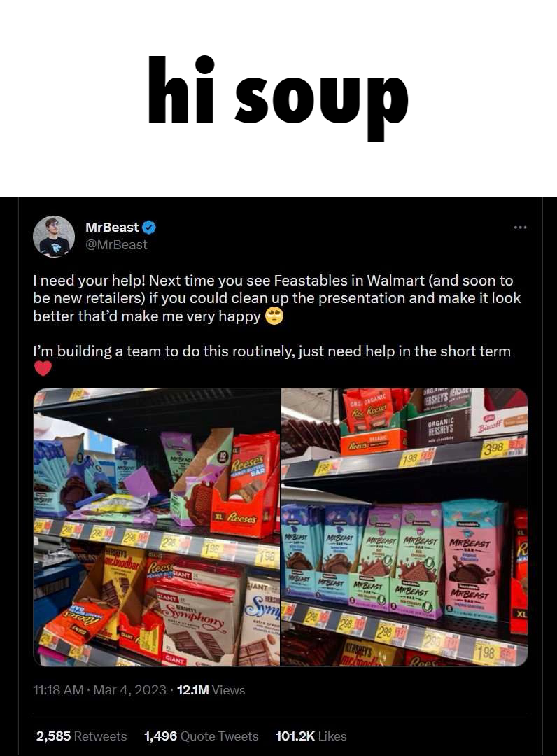Click the red heart emoji
557x756 pixels.
(x=43, y=369)
